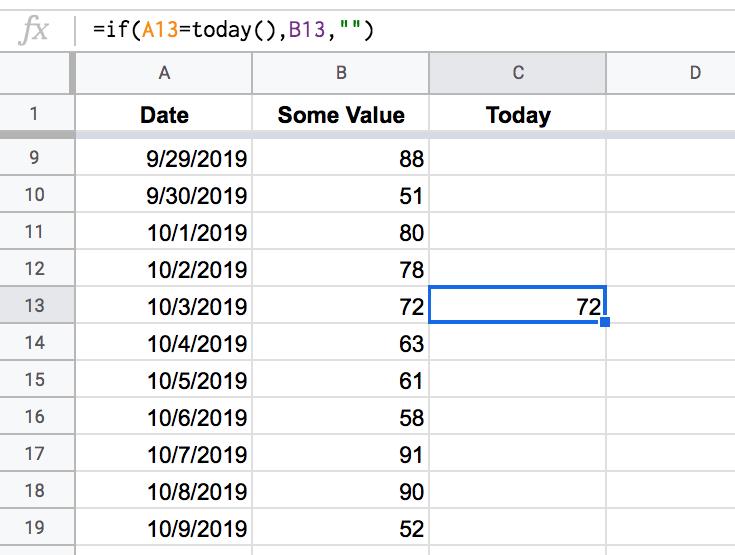Select cell with date 10/5/2019

164,380
